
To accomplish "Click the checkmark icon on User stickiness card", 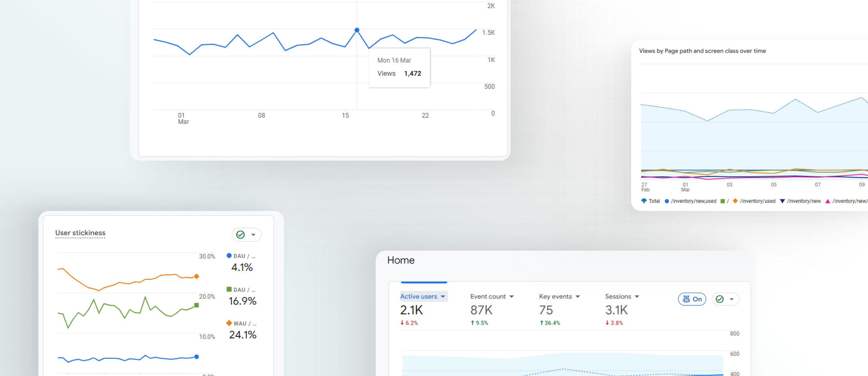I will (x=240, y=235).
